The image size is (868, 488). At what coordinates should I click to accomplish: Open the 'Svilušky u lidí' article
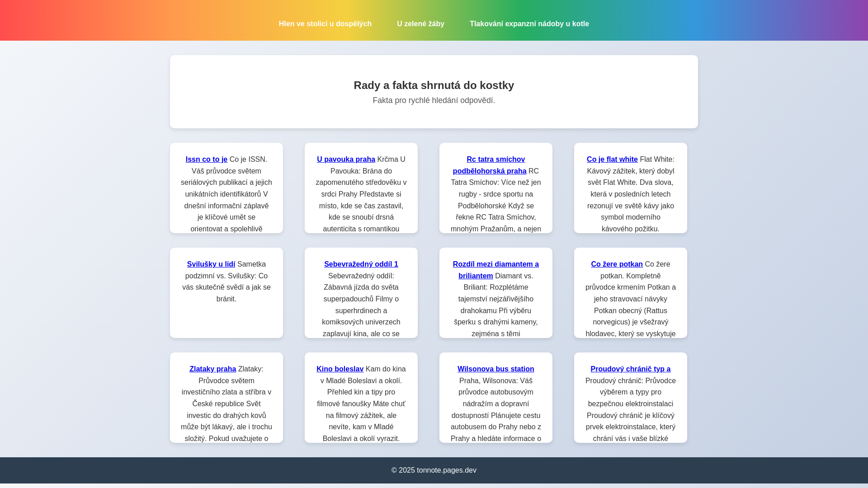tap(211, 264)
